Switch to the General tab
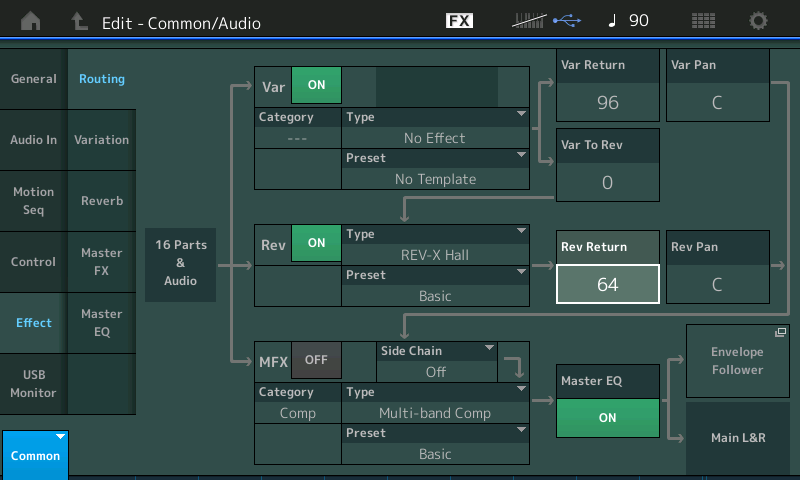800x480 pixels. click(34, 79)
